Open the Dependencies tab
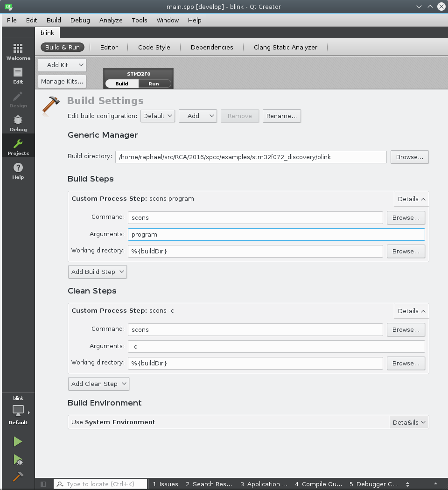Viewport: 448px width, 490px height. pyautogui.click(x=212, y=47)
